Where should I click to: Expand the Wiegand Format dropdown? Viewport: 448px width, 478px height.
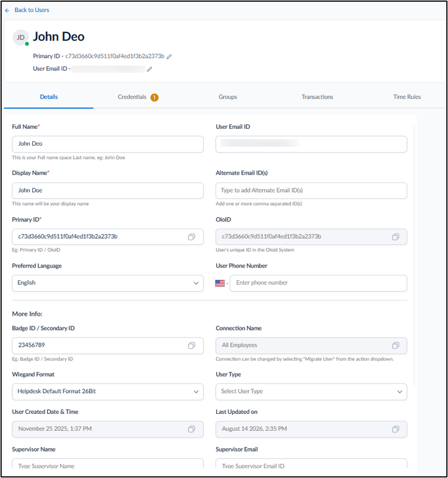(x=107, y=392)
